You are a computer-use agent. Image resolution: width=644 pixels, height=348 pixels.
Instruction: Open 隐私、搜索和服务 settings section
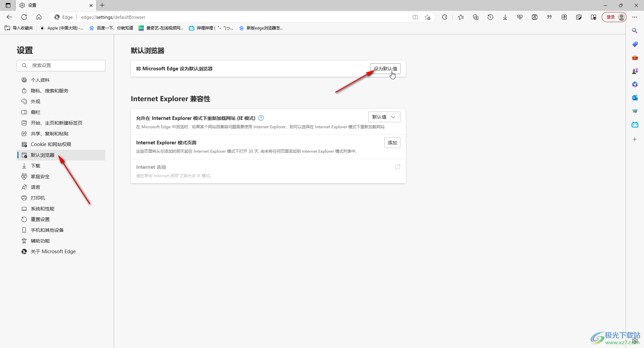point(61,91)
